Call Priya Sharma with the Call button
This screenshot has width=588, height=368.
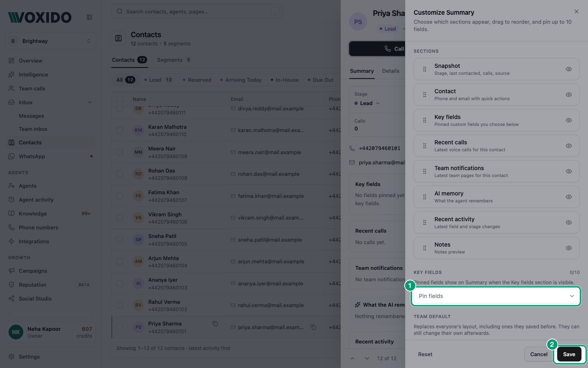click(x=376, y=49)
